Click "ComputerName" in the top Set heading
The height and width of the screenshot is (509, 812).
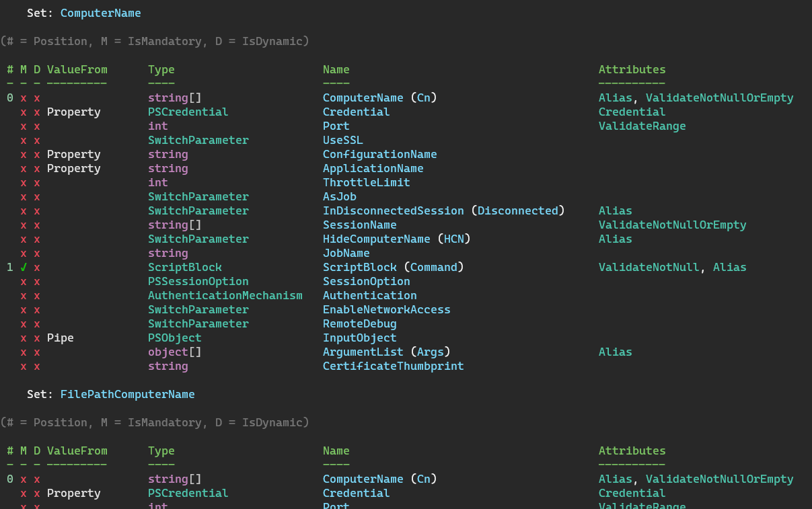pos(101,13)
